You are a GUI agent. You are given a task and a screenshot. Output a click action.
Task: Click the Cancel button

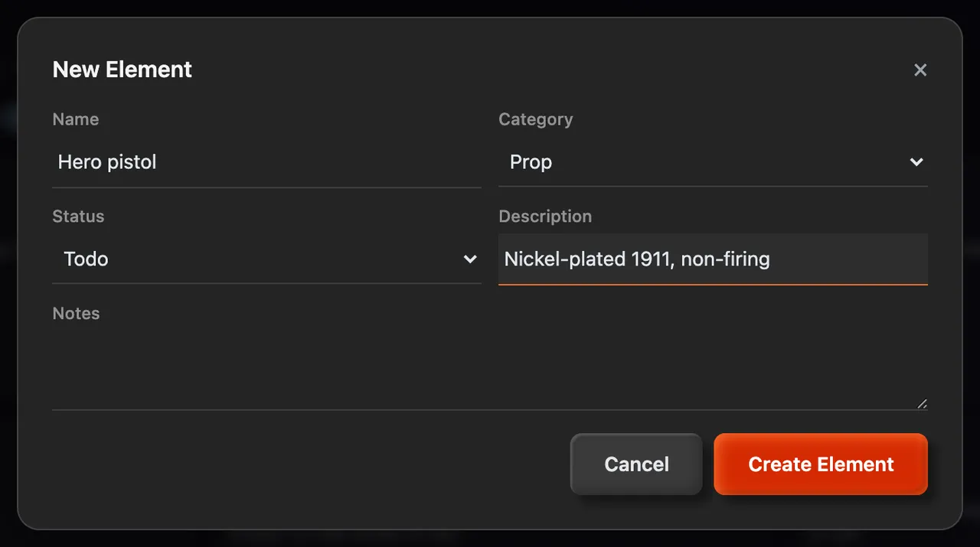(x=636, y=464)
